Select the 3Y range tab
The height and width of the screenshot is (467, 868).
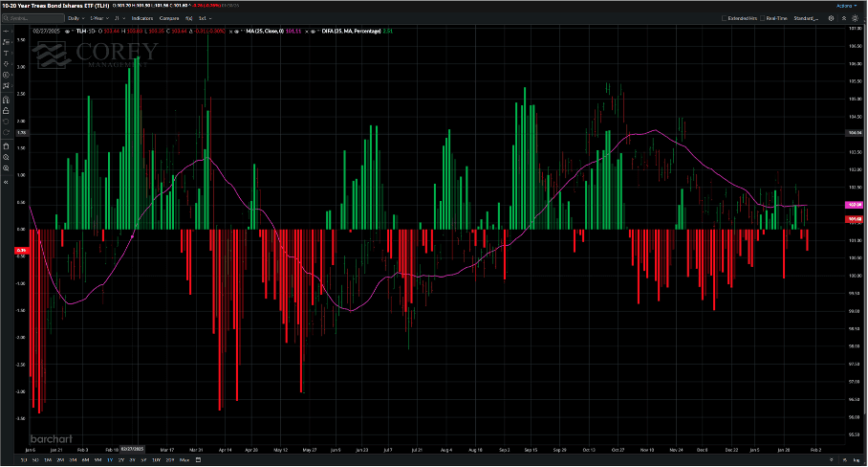132,459
